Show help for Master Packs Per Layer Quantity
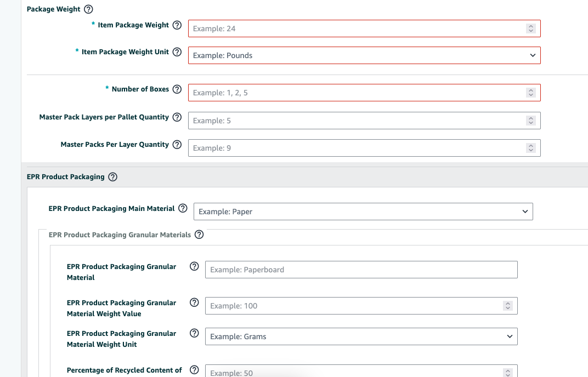Screen dimensions: 588x377 pyautogui.click(x=177, y=145)
